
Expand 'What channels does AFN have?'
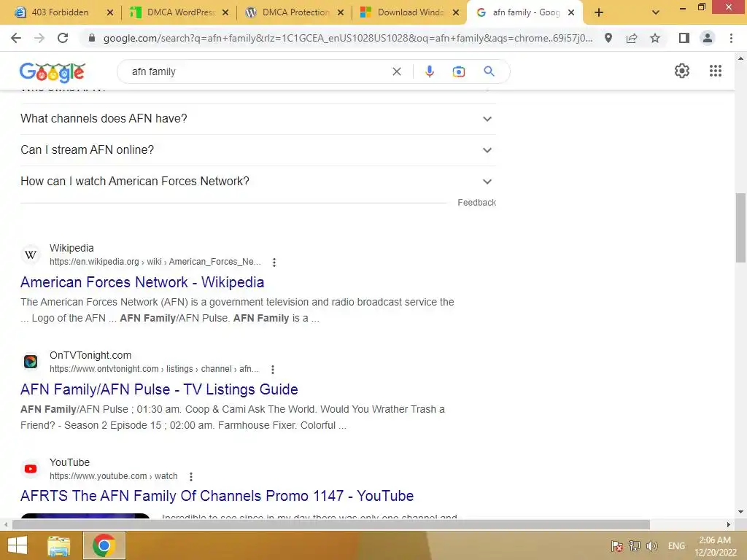point(258,119)
